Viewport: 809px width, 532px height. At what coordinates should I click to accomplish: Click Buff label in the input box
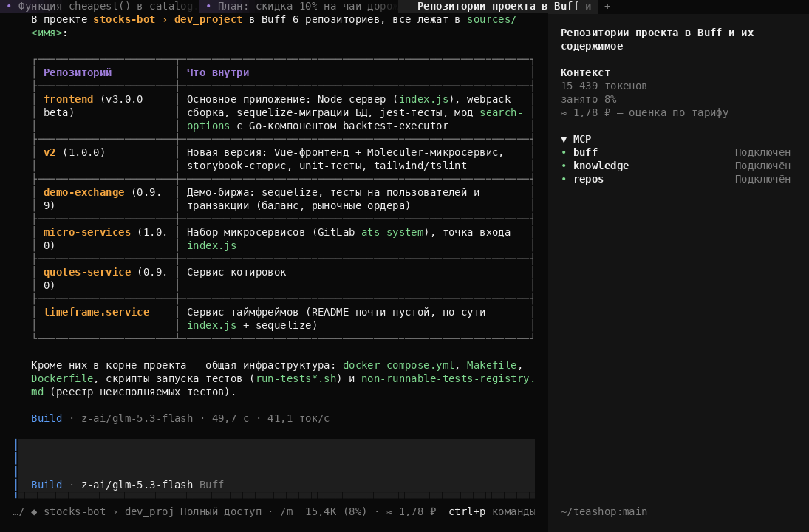pos(211,485)
